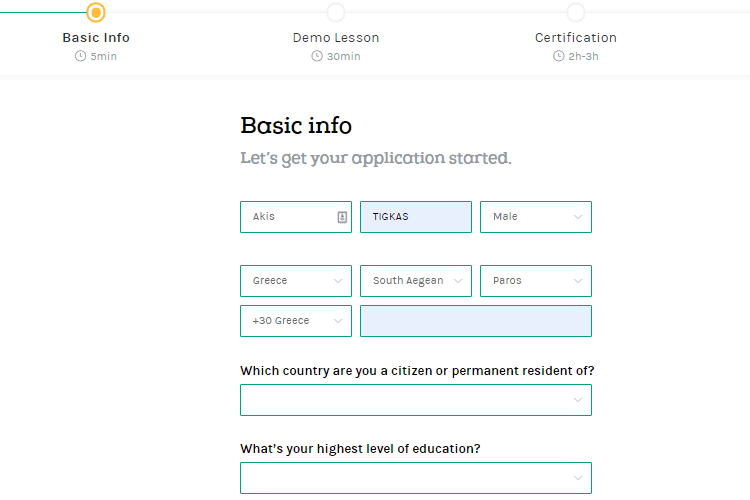Click the empty phone number field
The width and height of the screenshot is (750, 500).
(476, 321)
